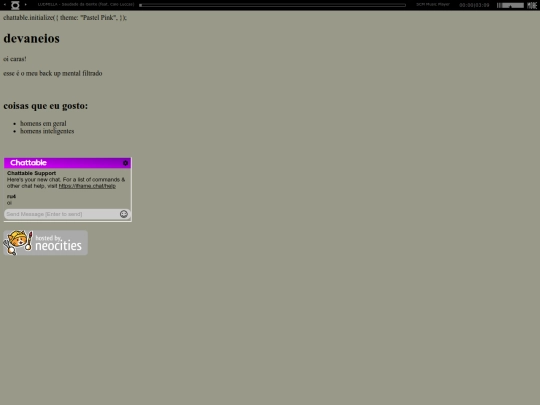Click the current song title text
This screenshot has height=405, width=540.
point(86,4)
